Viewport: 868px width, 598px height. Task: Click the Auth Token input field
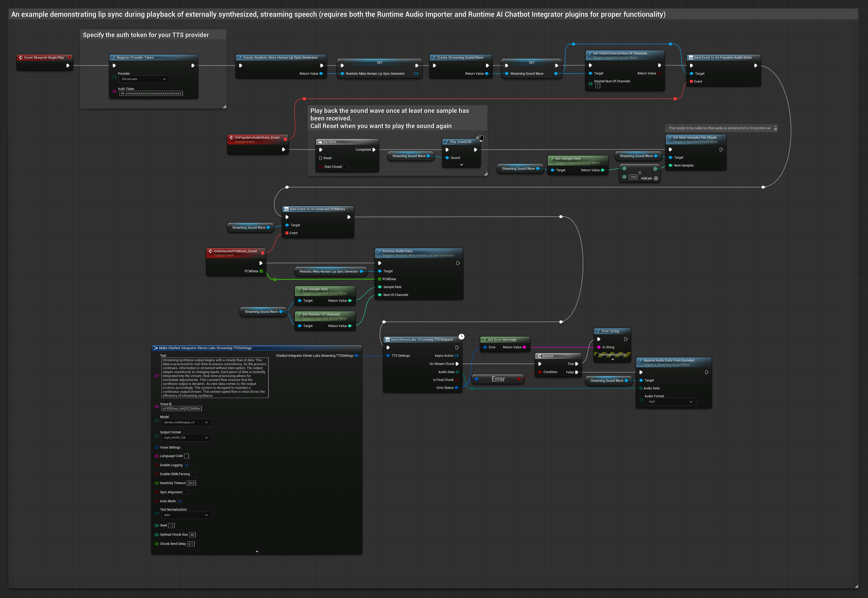click(151, 93)
